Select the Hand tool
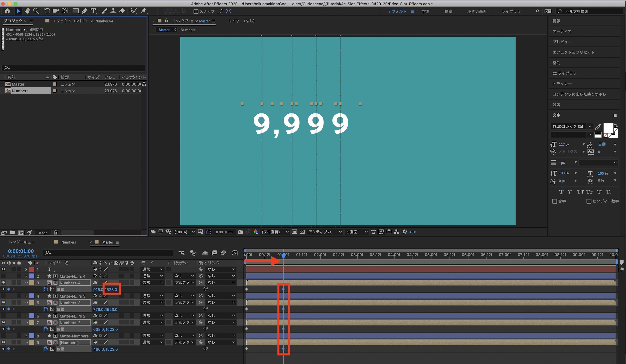The image size is (626, 364). coord(27,11)
